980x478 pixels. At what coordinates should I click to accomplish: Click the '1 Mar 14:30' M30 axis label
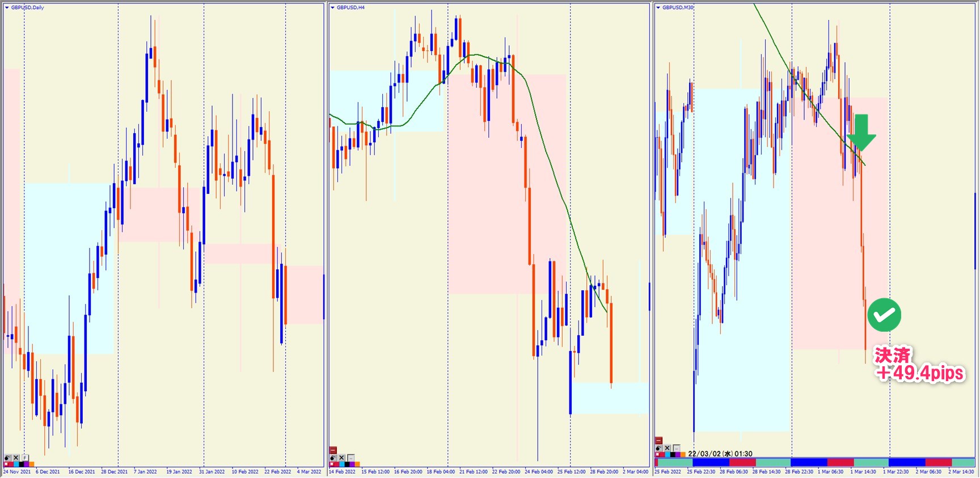(863, 472)
